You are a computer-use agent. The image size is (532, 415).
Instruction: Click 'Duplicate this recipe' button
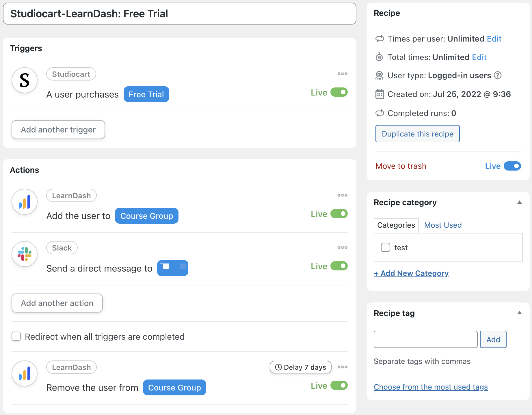click(x=418, y=134)
